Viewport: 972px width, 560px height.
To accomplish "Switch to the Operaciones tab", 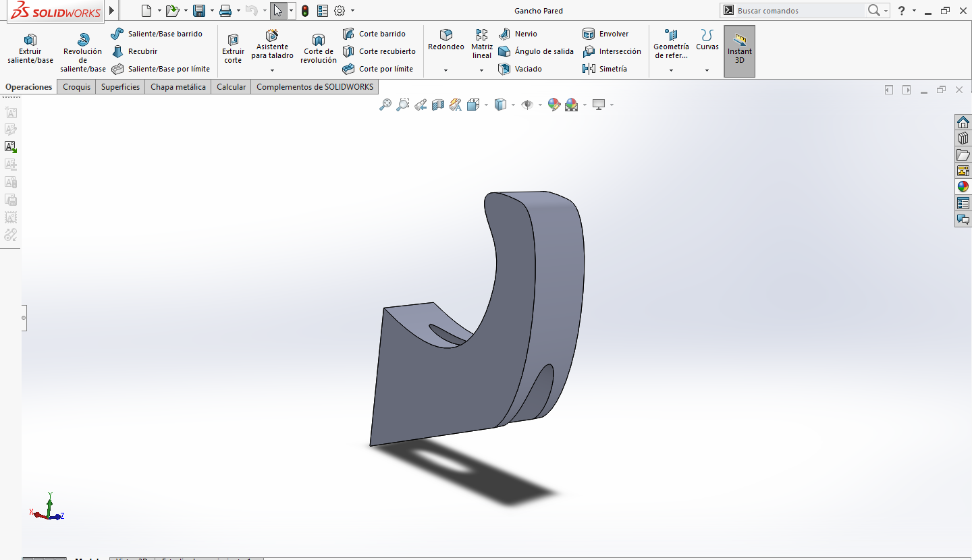I will 28,87.
